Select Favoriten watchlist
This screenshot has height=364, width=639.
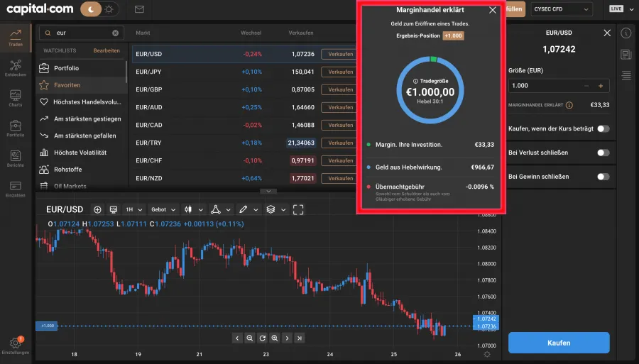[x=67, y=85]
